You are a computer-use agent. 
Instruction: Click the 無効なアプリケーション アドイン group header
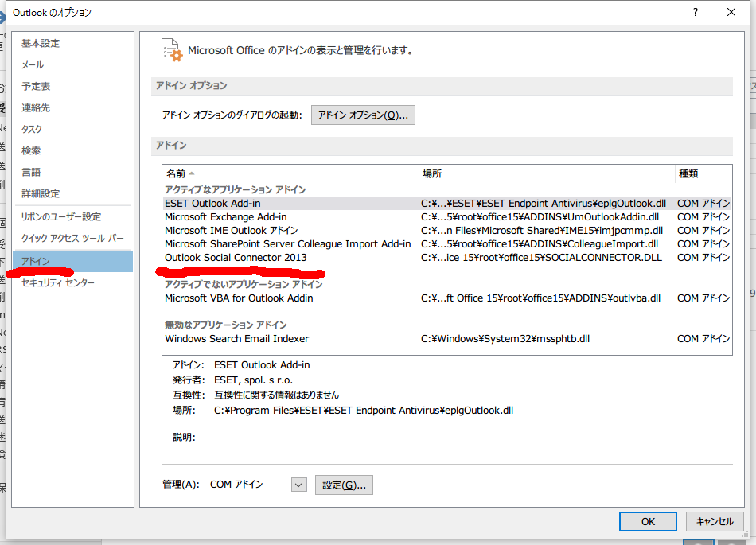[x=226, y=325]
